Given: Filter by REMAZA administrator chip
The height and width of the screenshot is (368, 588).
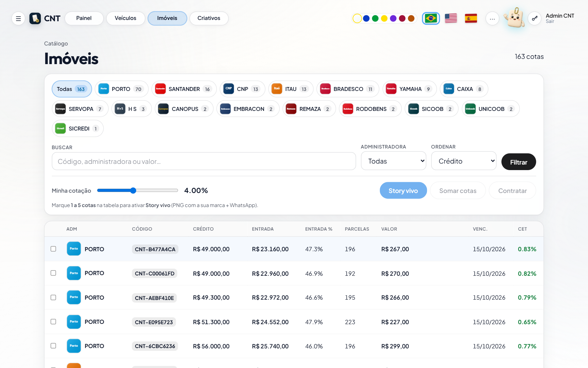Looking at the screenshot, I should tap(309, 109).
